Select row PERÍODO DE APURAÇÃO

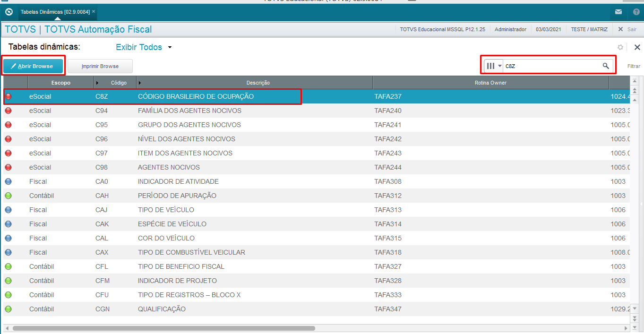pyautogui.click(x=317, y=196)
